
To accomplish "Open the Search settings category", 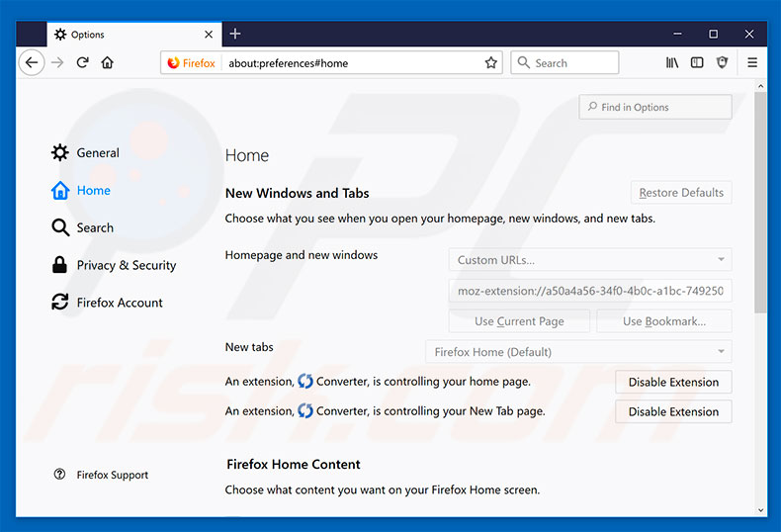I will click(83, 227).
